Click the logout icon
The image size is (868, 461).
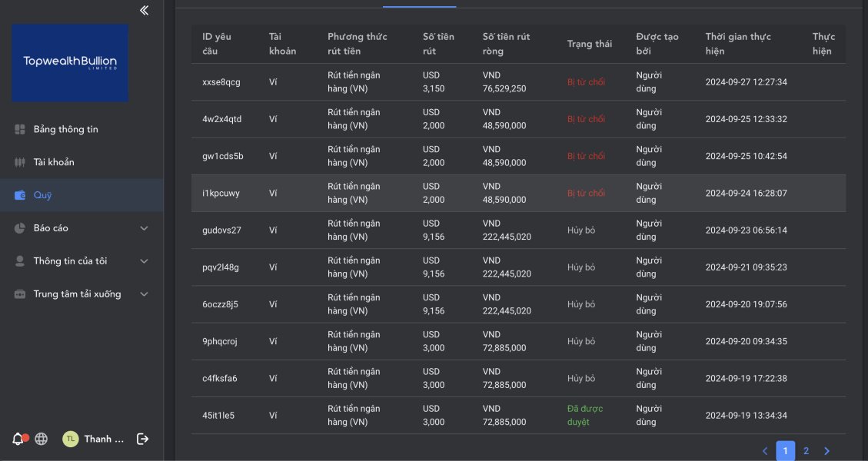click(x=142, y=439)
